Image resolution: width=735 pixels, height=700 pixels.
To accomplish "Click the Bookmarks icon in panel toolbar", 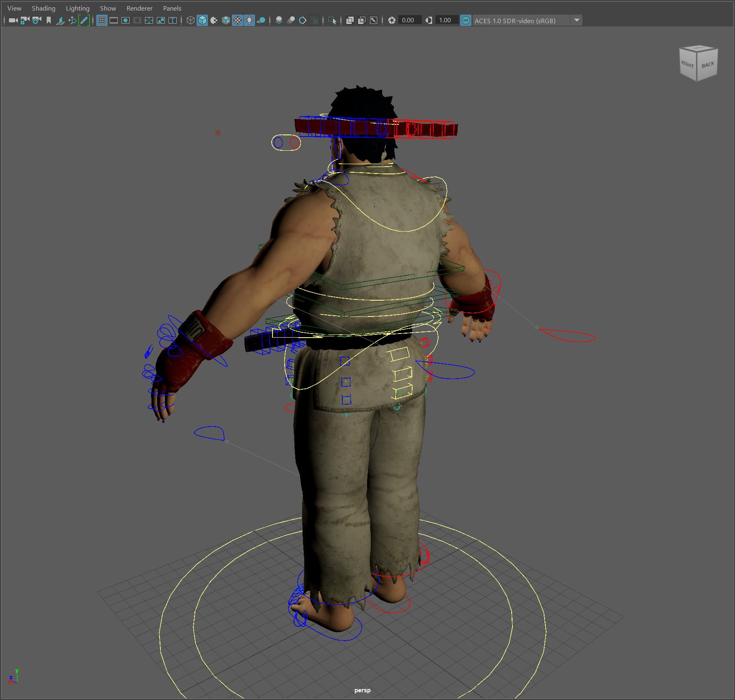I will [x=49, y=20].
